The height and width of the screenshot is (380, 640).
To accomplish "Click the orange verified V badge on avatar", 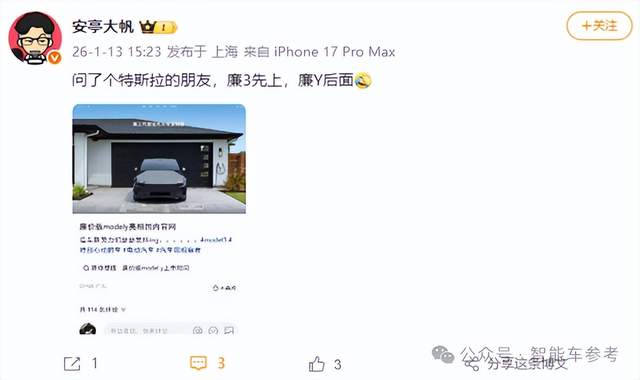I will click(54, 58).
